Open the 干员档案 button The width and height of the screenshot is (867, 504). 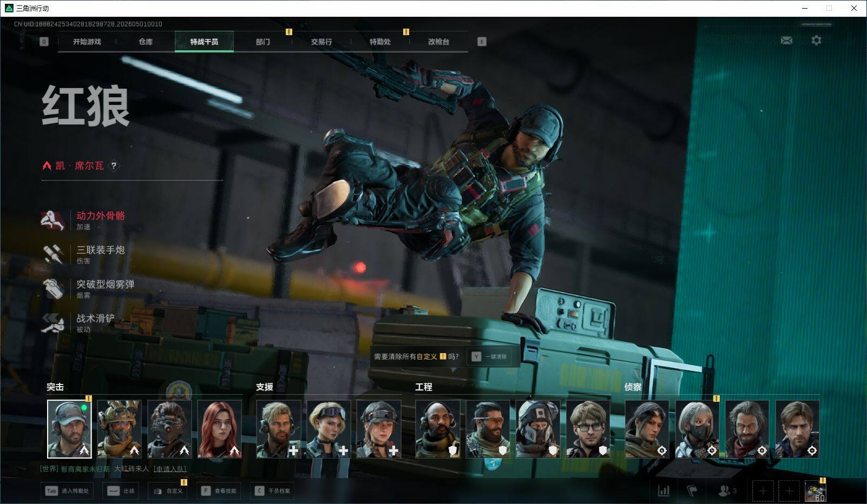tap(272, 491)
